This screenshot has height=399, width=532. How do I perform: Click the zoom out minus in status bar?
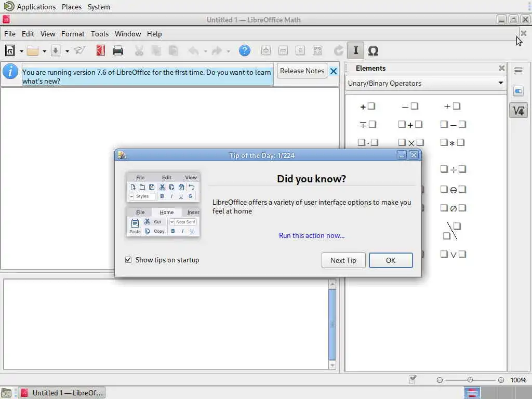pyautogui.click(x=440, y=380)
